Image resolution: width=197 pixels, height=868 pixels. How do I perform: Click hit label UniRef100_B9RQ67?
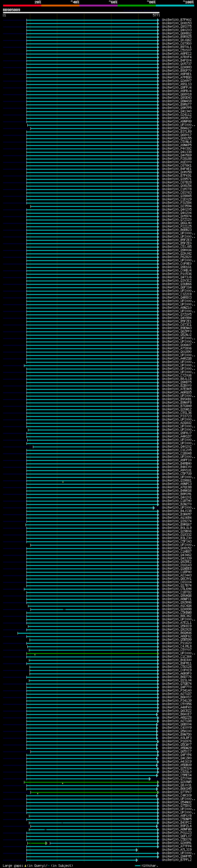tap(176, 524)
